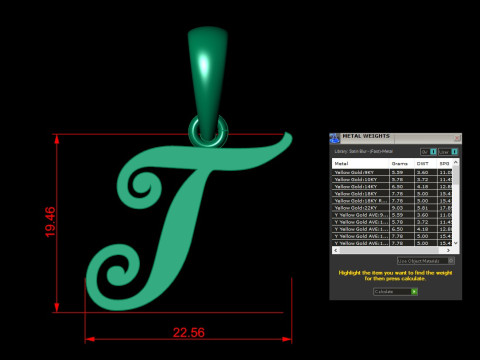480x360 pixels.
Task: Click the SPG column header
Action: [x=445, y=163]
